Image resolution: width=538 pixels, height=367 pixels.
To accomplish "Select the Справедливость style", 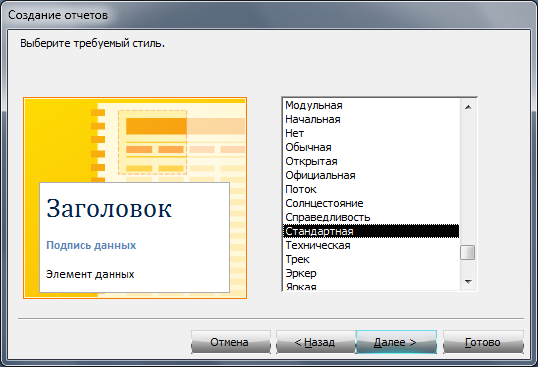I will [x=371, y=217].
